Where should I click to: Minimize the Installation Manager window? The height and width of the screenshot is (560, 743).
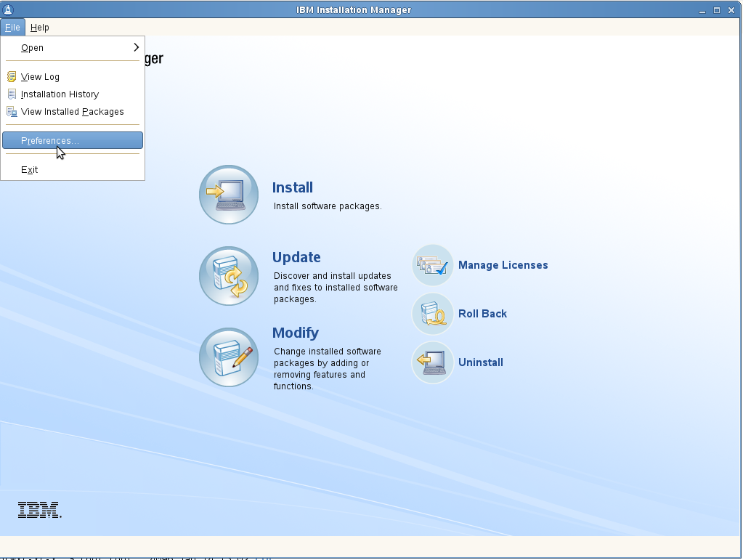pos(702,10)
